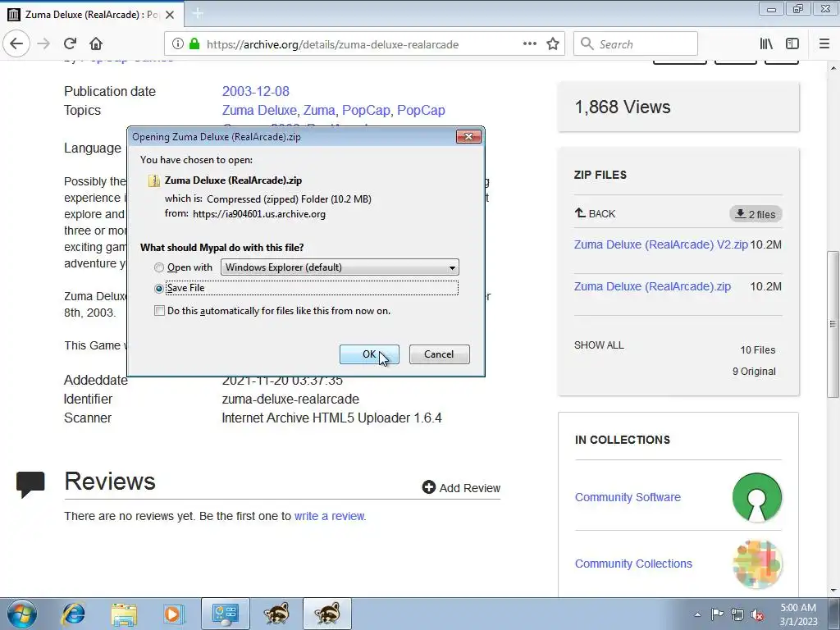Open Zuma Deluxe (RealArcade) V2.zip link
The image size is (840, 630).
[x=661, y=244]
